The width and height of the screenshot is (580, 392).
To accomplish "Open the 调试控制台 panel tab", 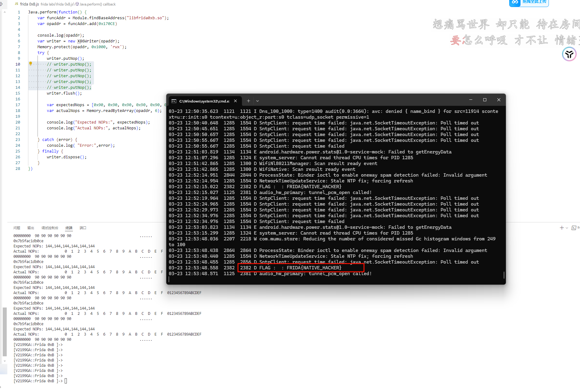I will (50, 228).
